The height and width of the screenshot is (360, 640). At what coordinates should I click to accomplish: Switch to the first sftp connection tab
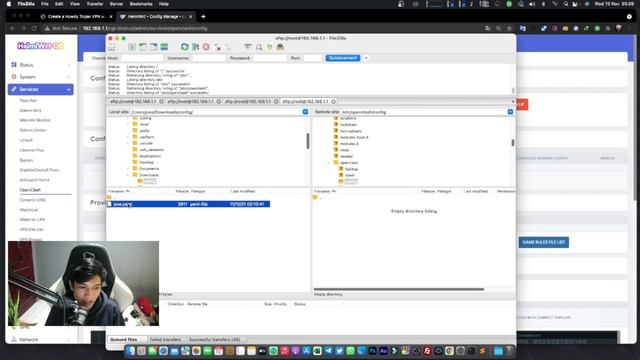pyautogui.click(x=133, y=101)
